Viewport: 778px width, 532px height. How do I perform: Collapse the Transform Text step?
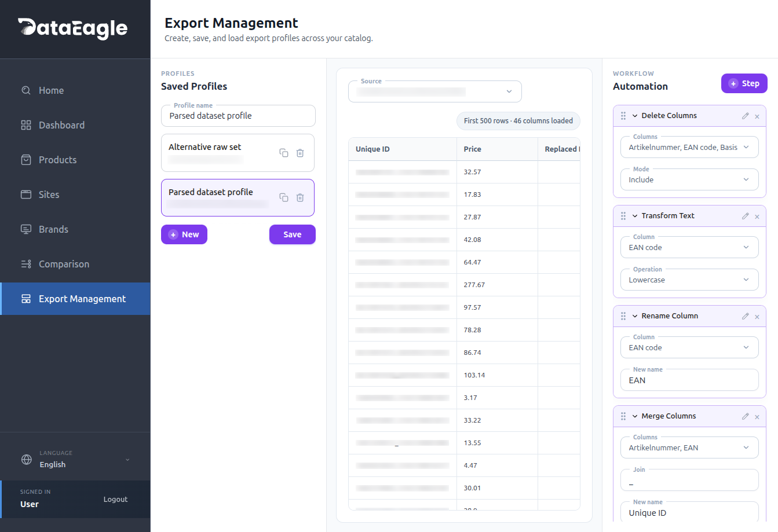click(635, 216)
